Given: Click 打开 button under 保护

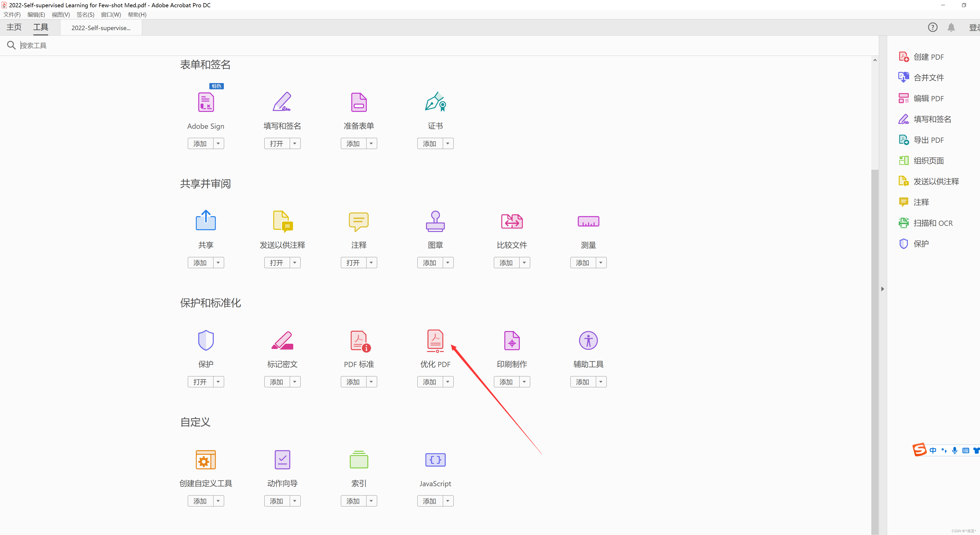Looking at the screenshot, I should (x=200, y=382).
